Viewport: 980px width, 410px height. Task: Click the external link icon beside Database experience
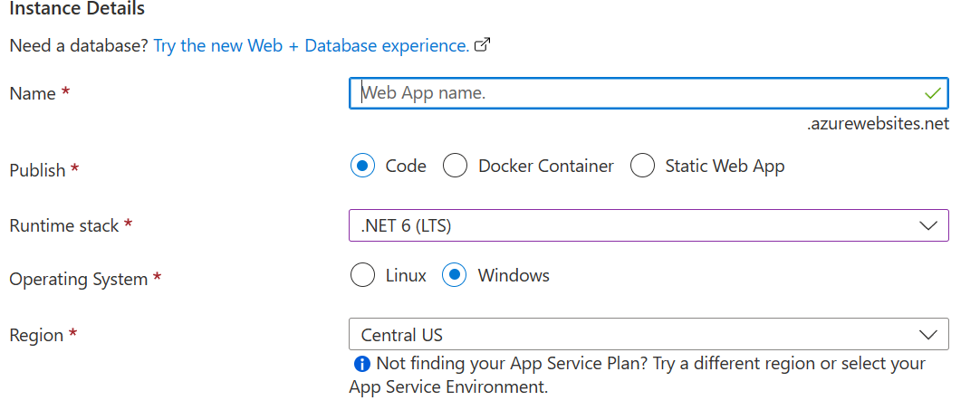click(483, 45)
